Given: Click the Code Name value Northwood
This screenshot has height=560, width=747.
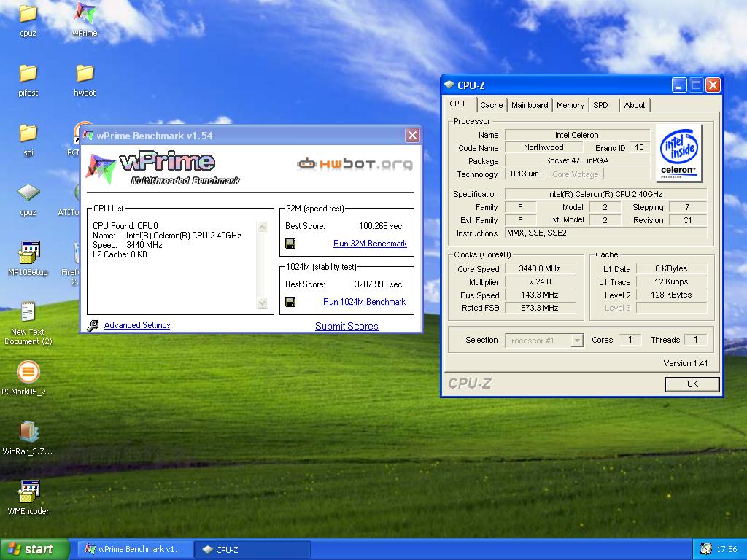Looking at the screenshot, I should click(543, 147).
